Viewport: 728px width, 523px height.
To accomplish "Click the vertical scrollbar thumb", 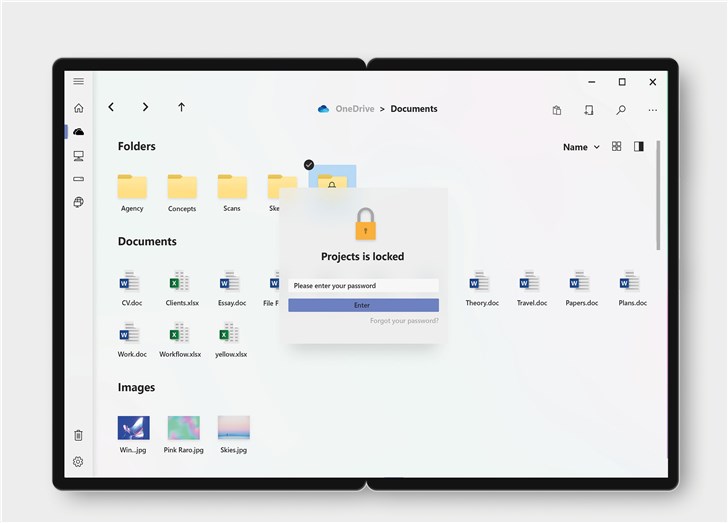I will [658, 195].
